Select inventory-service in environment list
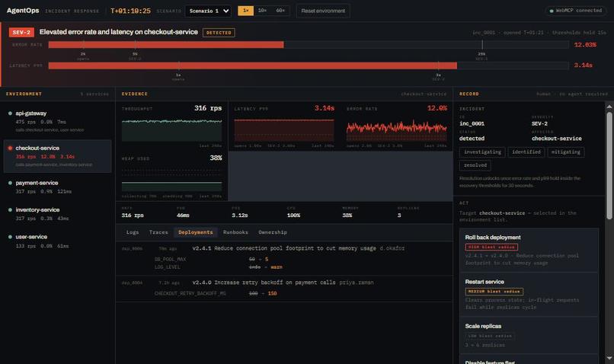 [58, 214]
